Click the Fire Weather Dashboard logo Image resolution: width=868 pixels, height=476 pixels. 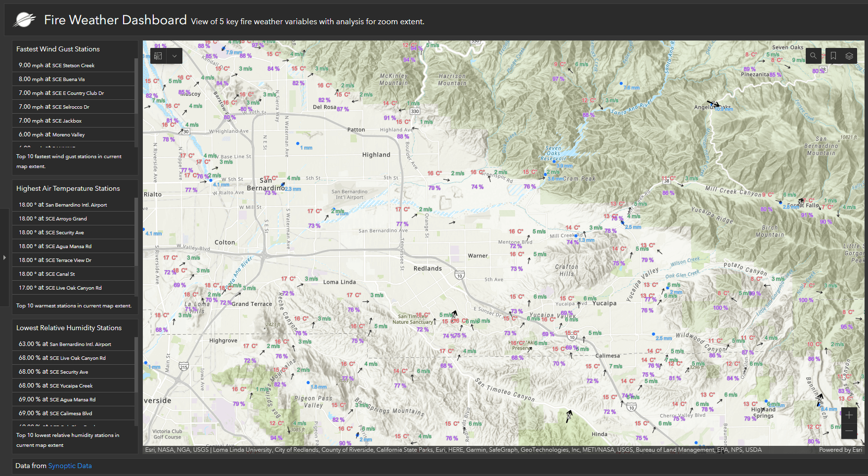24,20
